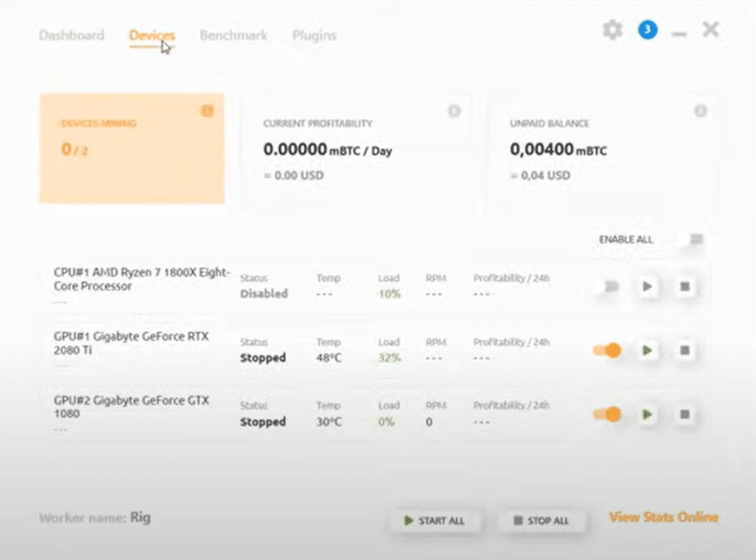Viewport: 756px width, 560px height.
Task: Switch to the Dashboard tab
Action: 71,35
